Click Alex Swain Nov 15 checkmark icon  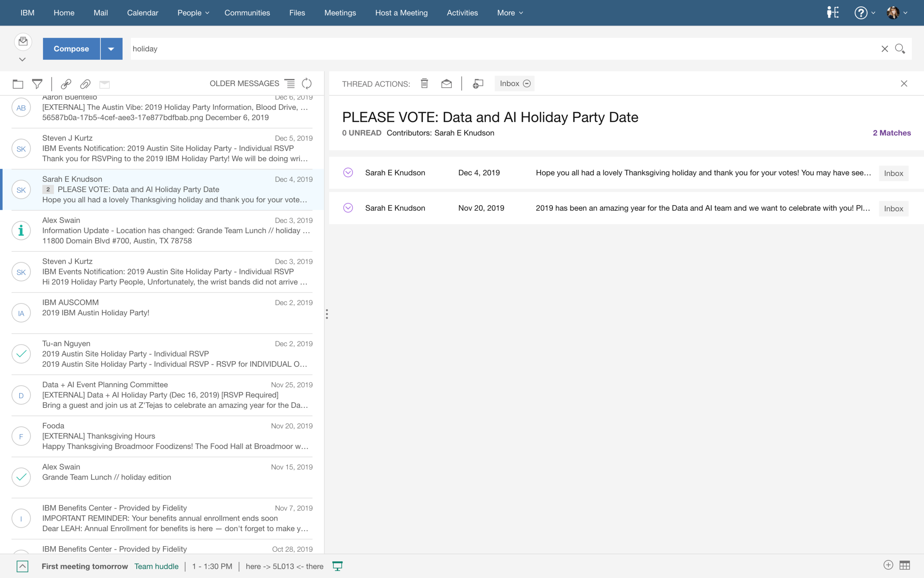coord(21,477)
